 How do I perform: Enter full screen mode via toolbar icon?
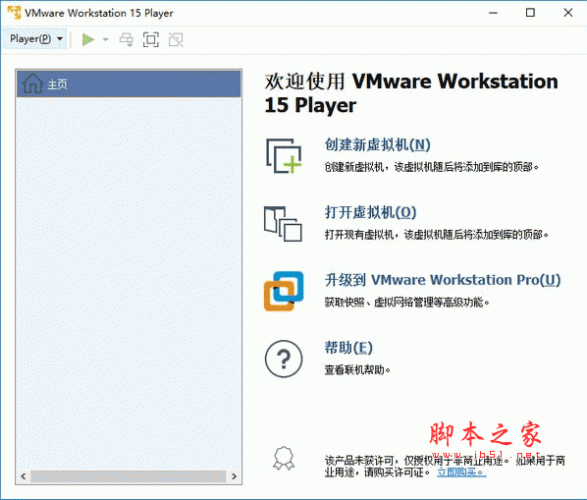151,39
